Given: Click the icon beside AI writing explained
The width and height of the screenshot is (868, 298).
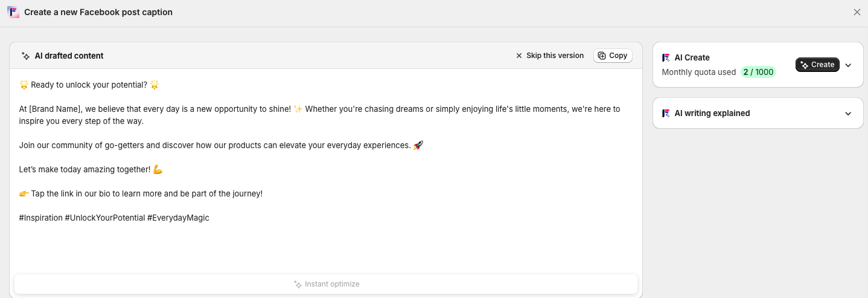Looking at the screenshot, I should pos(666,113).
